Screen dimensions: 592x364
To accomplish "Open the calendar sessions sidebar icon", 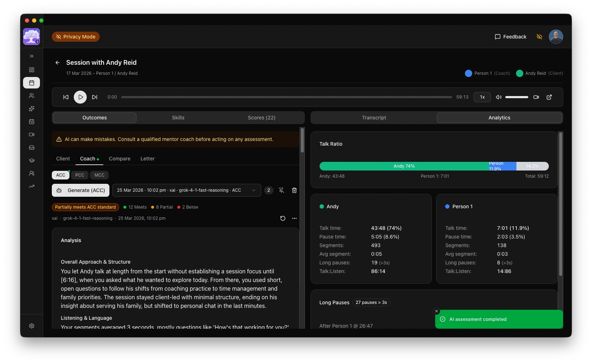I will pyautogui.click(x=32, y=83).
